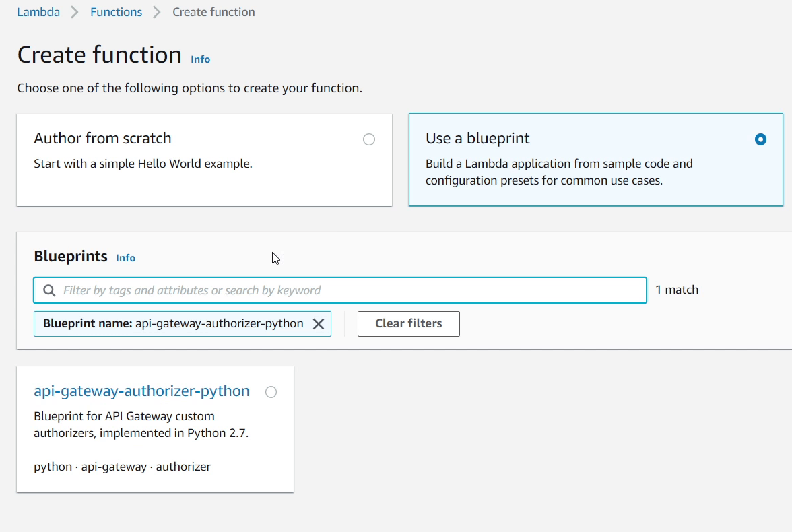
Task: Open the Functions breadcrumb link
Action: pyautogui.click(x=116, y=11)
